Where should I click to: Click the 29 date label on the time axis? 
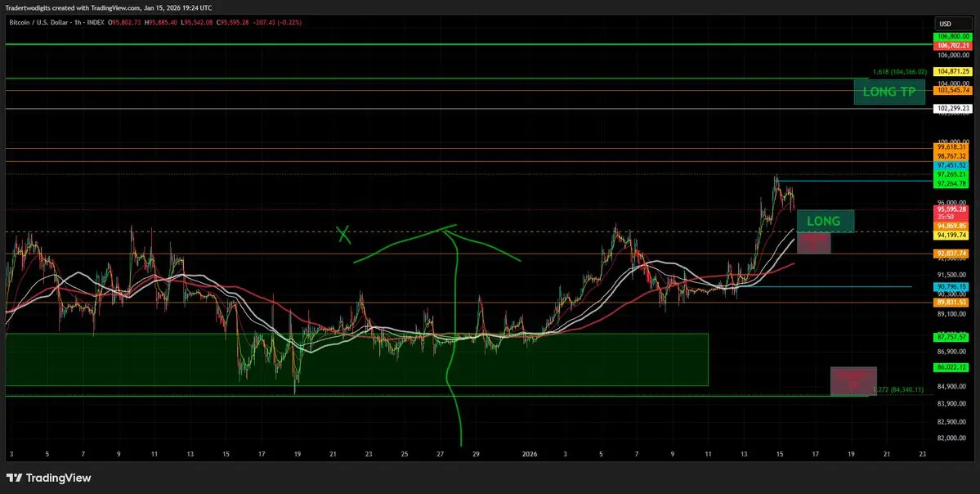(x=477, y=455)
